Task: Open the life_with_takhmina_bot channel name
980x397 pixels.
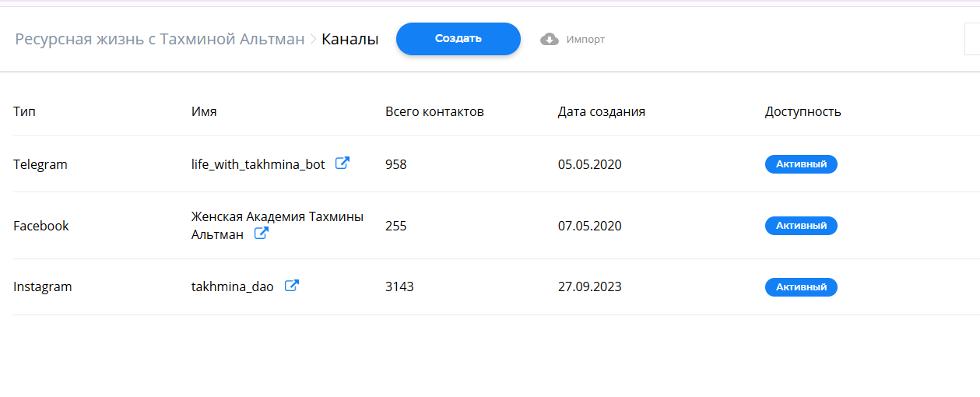Action: pos(258,164)
